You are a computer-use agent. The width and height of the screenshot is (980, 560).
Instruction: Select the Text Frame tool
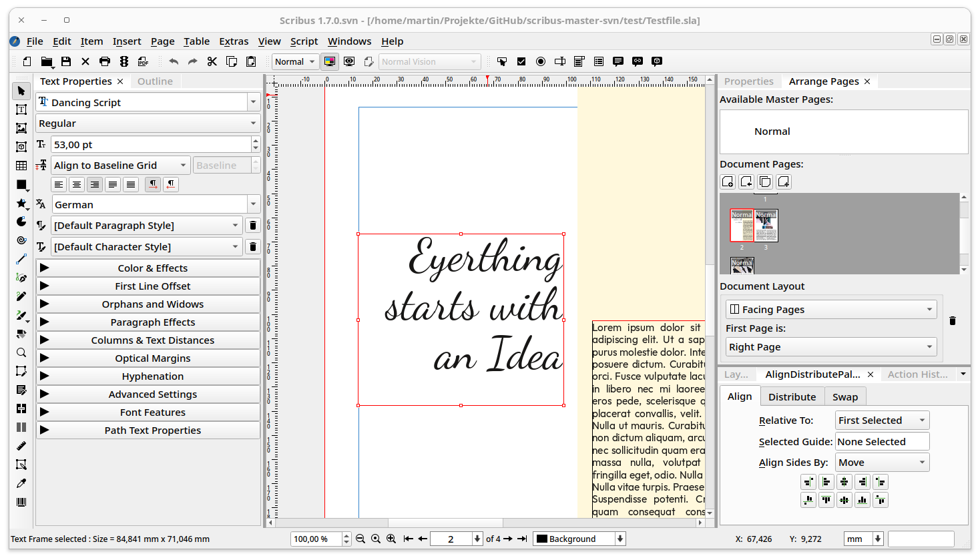[21, 109]
